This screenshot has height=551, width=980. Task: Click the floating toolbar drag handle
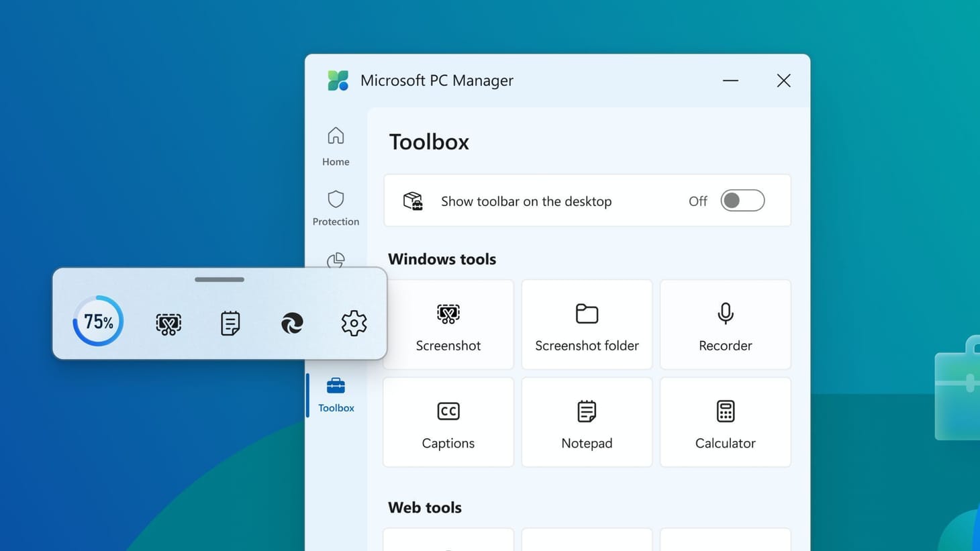point(219,279)
